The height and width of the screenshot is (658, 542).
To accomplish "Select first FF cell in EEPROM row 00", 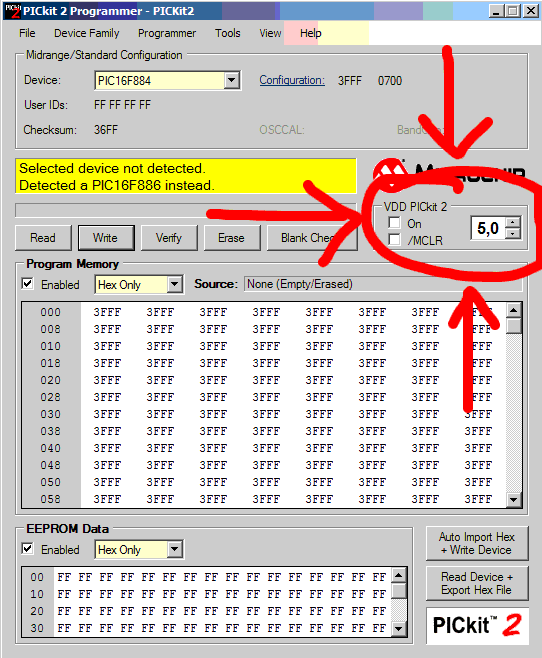I will (x=64, y=577).
